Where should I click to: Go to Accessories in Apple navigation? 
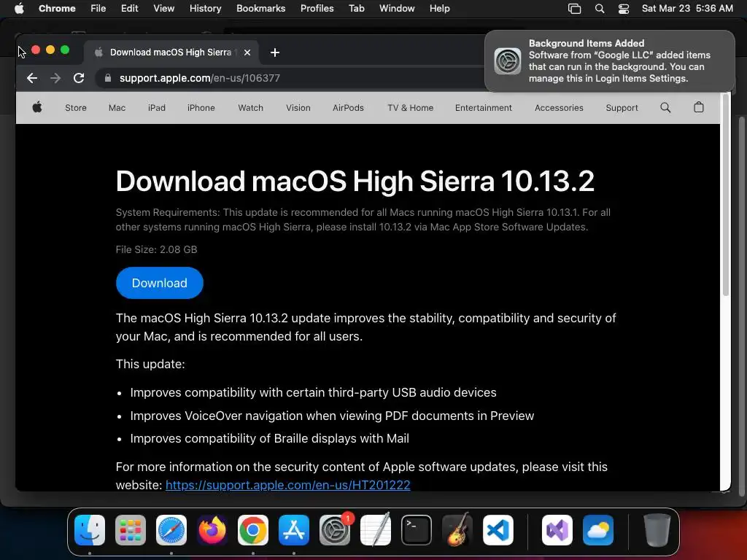click(x=559, y=108)
